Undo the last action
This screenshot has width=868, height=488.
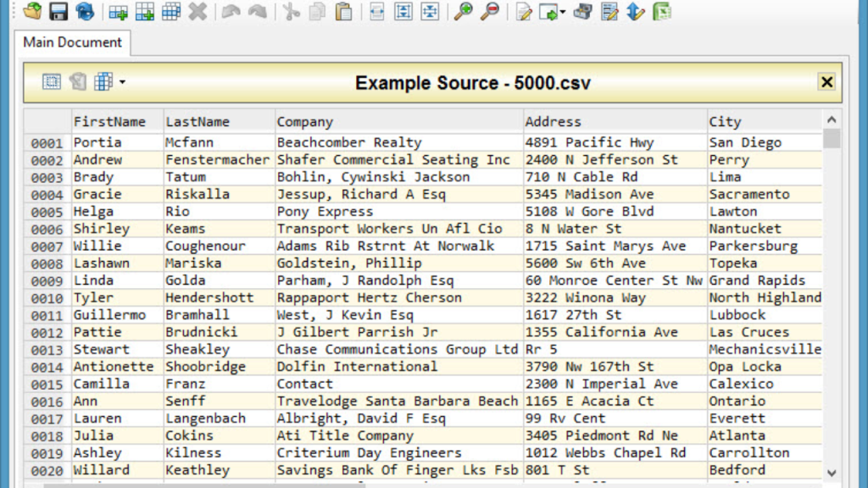(231, 12)
